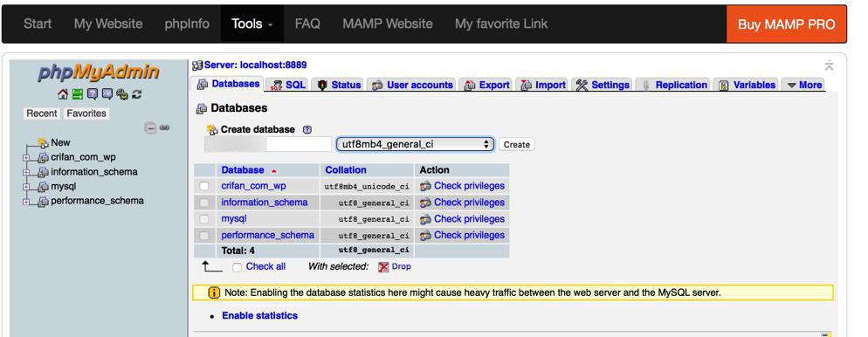The width and height of the screenshot is (868, 337).
Task: Open phpMyAdmin documentation question-mark icon
Action: [x=93, y=94]
